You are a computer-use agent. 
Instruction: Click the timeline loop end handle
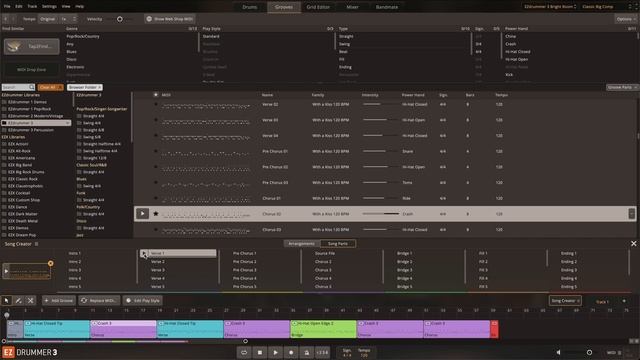tap(245, 341)
